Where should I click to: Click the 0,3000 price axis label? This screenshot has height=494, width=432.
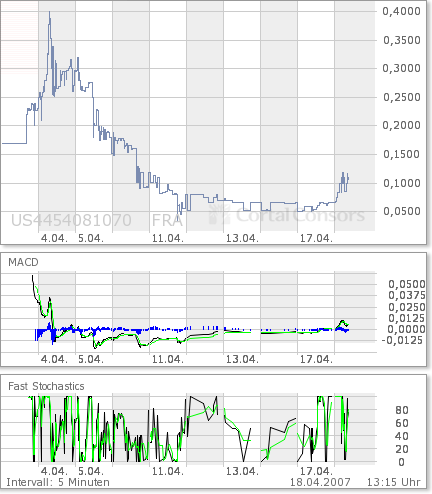402,68
